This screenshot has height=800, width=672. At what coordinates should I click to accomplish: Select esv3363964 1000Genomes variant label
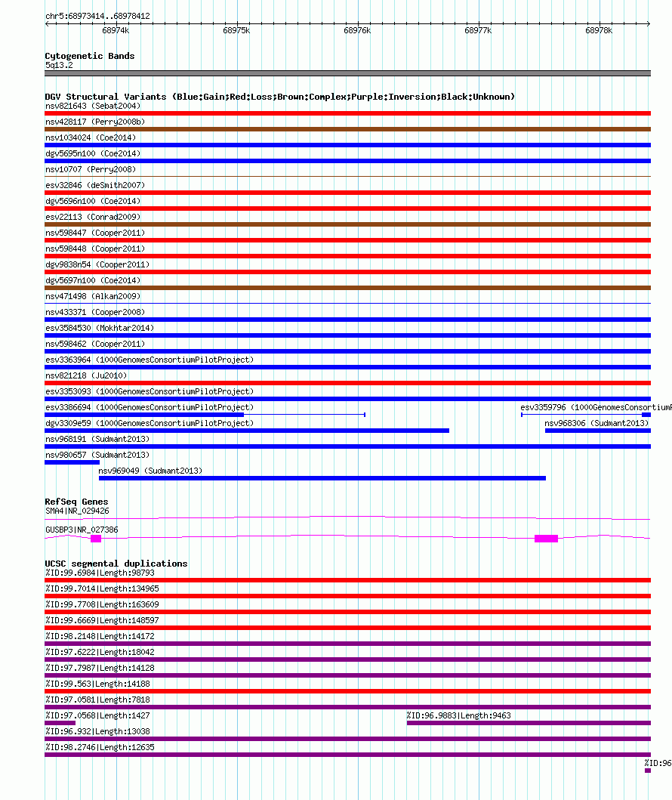(150, 360)
